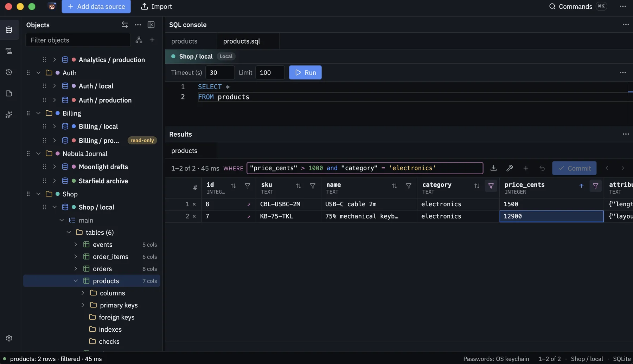Screen dimensions: 633x364
Task: Collapse the Objects panel with the sidebar icon
Action: 151,25
